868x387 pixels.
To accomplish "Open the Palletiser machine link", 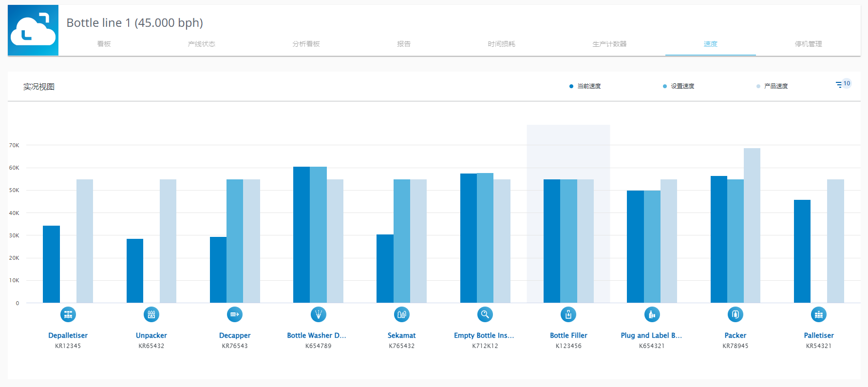I will [x=819, y=335].
